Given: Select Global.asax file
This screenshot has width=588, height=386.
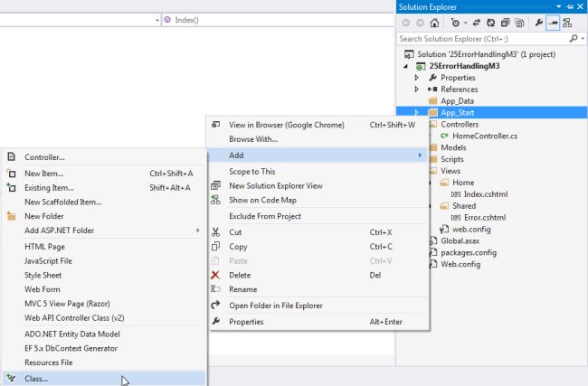Looking at the screenshot, I should point(460,240).
